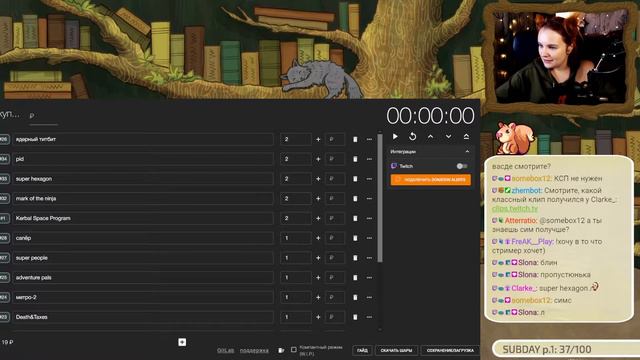Click the SUBDAY p.1: 37/100 counter
The height and width of the screenshot is (360, 640).
[x=547, y=349]
